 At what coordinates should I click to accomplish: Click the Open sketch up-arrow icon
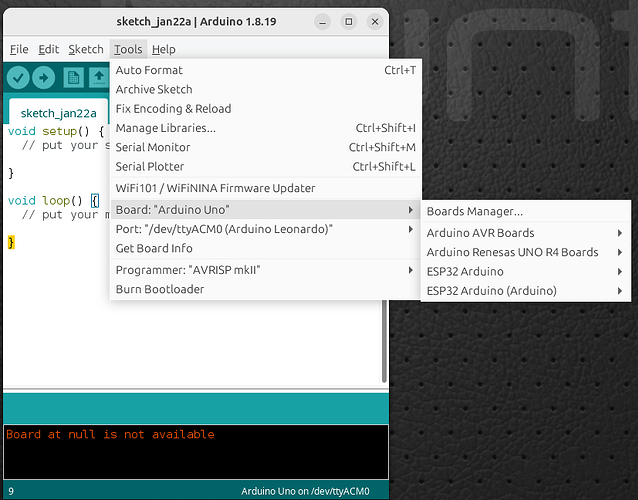coord(99,77)
